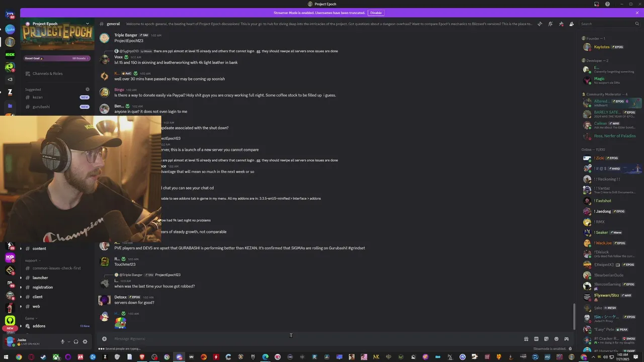Click the chat message scrollbar
This screenshot has height=362, width=644.
(574, 317)
